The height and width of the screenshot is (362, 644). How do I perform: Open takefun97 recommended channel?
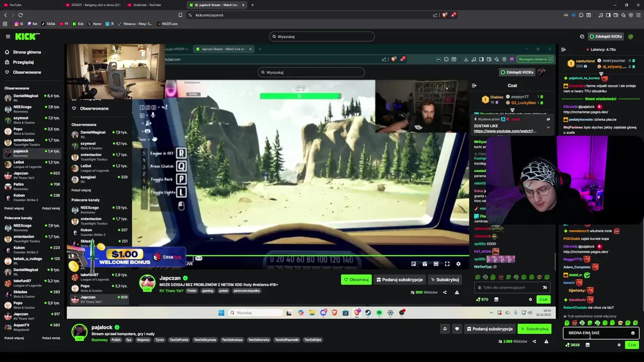click(31, 283)
